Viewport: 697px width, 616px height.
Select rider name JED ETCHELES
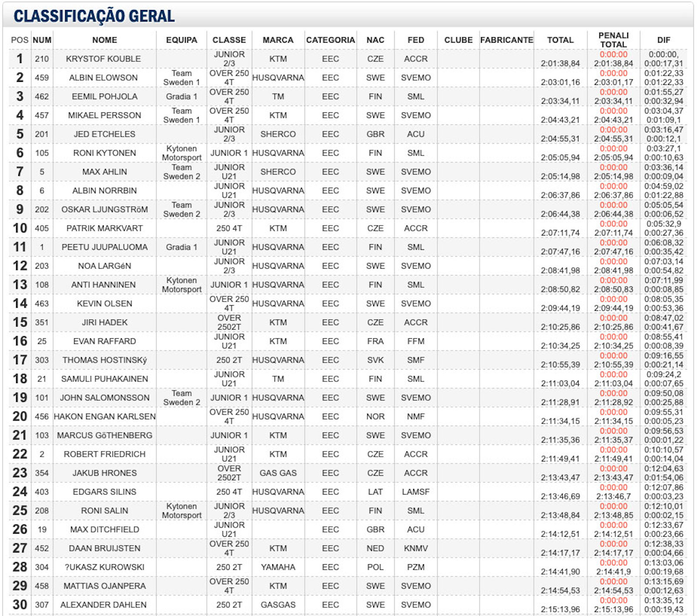105,134
